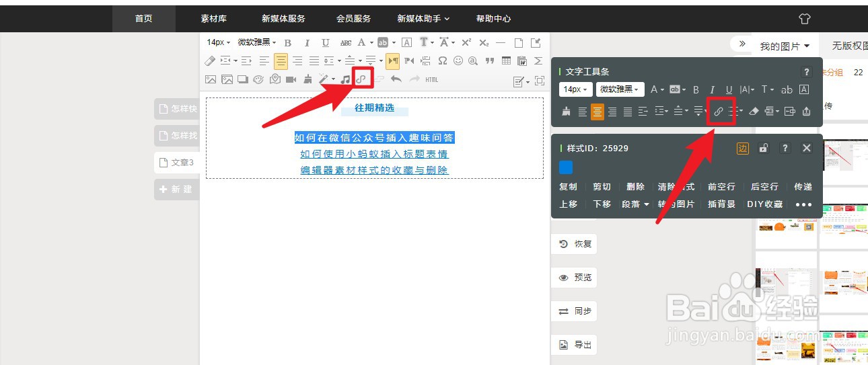Image resolution: width=868 pixels, height=365 pixels.
Task: Insert a video with the camera icon
Action: click(x=291, y=79)
